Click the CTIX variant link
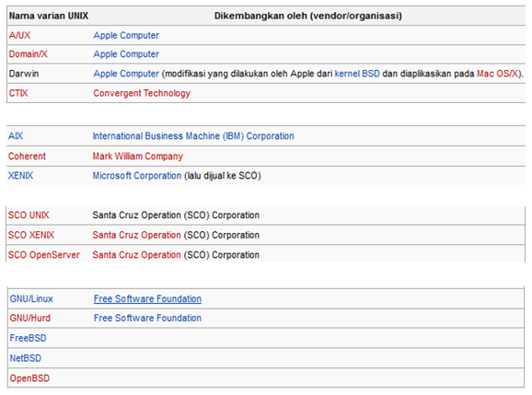The width and height of the screenshot is (532, 395). coord(18,93)
